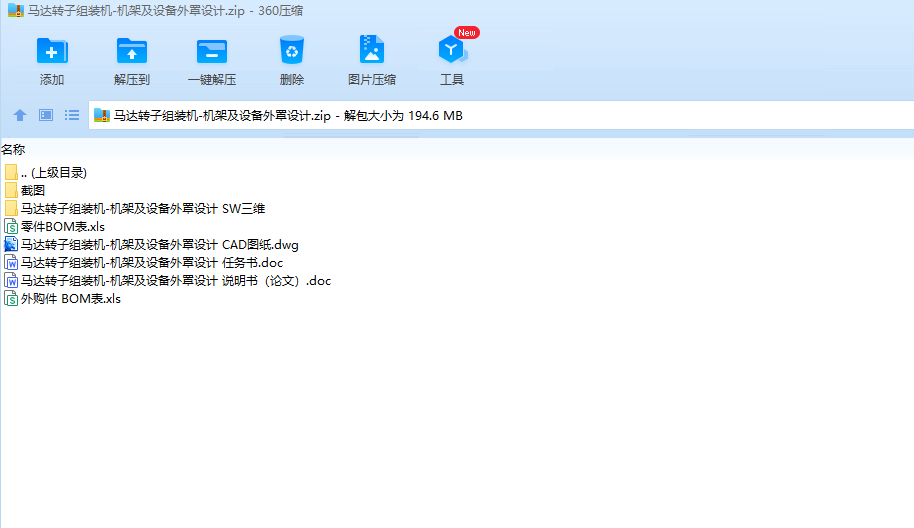The image size is (914, 528).
Task: Select the 零件BOM表.xls file
Action: click(55, 227)
